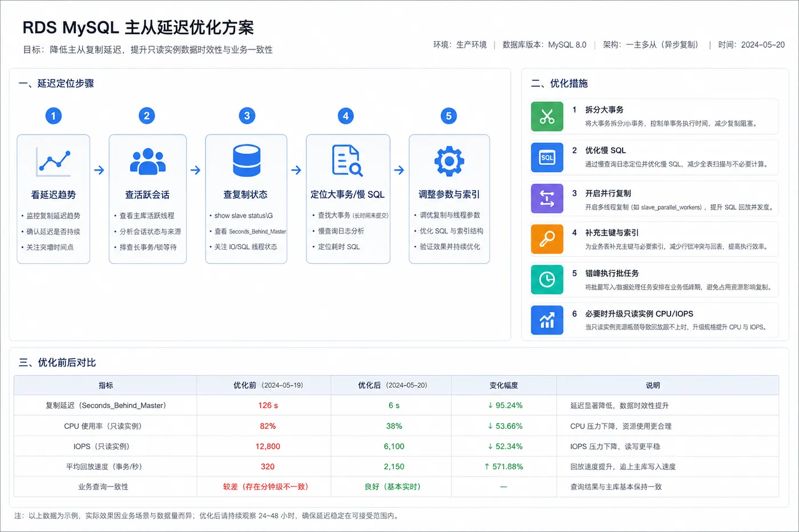Click the "三、优化前后对比" section heading
This screenshot has width=799, height=532.
57,363
